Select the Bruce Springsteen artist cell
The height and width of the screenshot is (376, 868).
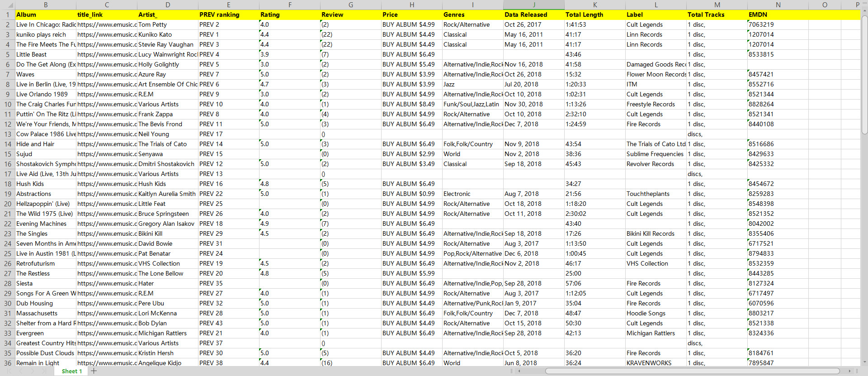[168, 214]
